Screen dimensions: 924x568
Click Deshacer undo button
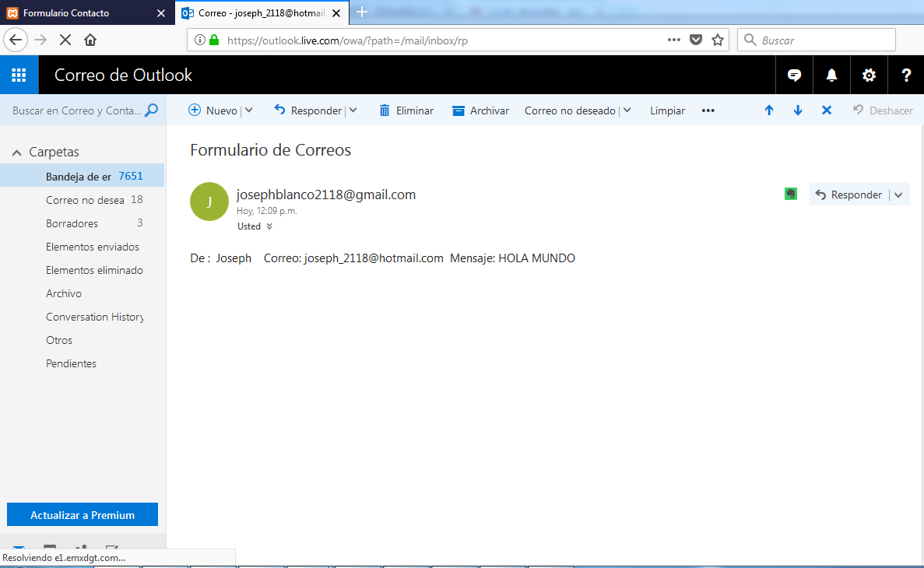pos(883,110)
